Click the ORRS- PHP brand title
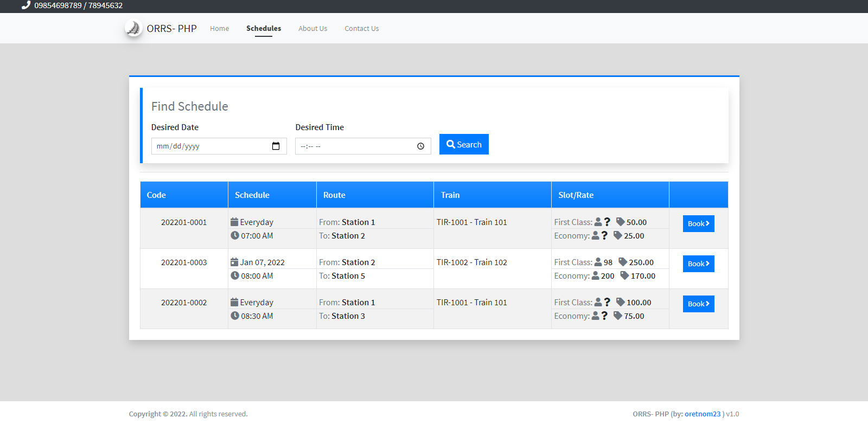This screenshot has height=424, width=868. pos(171,28)
